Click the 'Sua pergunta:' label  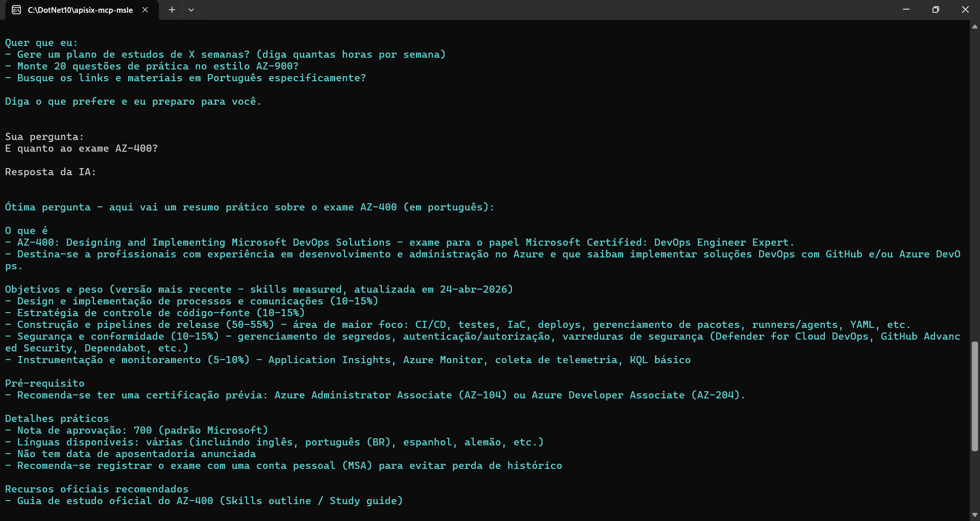pyautogui.click(x=44, y=137)
